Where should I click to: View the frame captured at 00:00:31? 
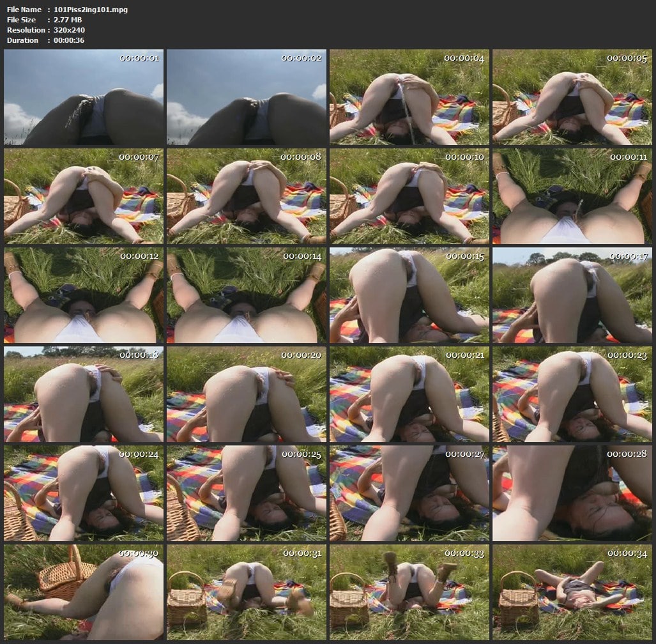point(247,592)
